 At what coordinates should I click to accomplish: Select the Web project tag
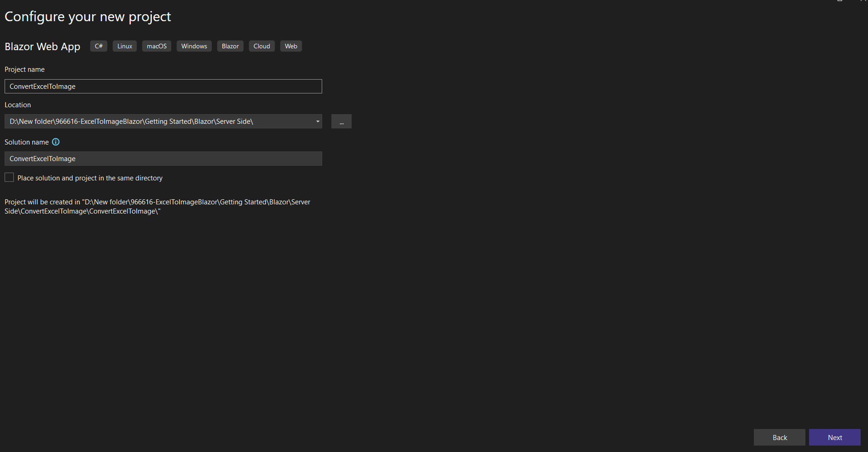(290, 46)
